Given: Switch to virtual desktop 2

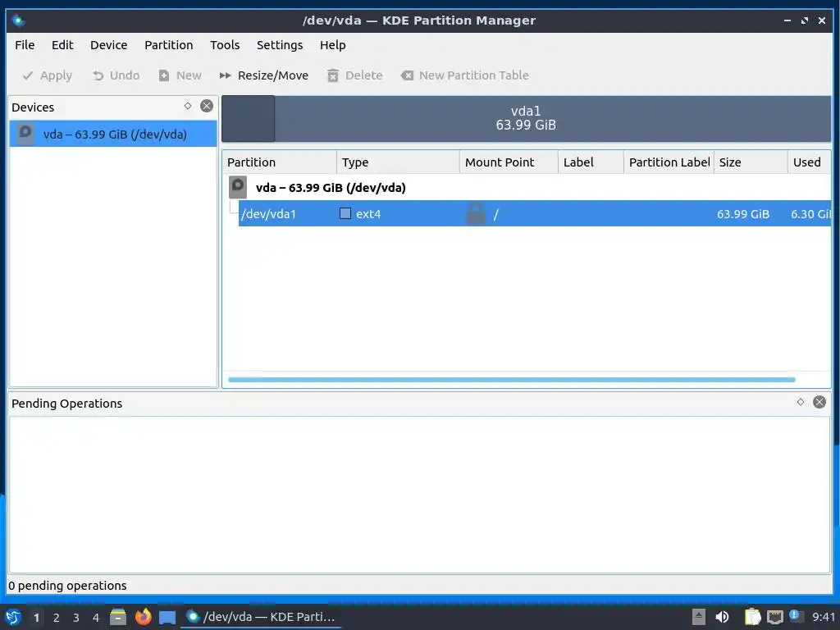Looking at the screenshot, I should point(57,618).
